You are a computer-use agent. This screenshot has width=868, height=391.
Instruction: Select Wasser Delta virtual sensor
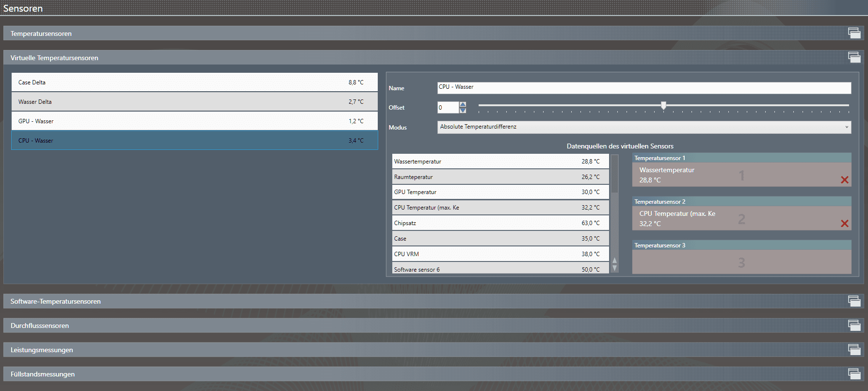click(194, 102)
